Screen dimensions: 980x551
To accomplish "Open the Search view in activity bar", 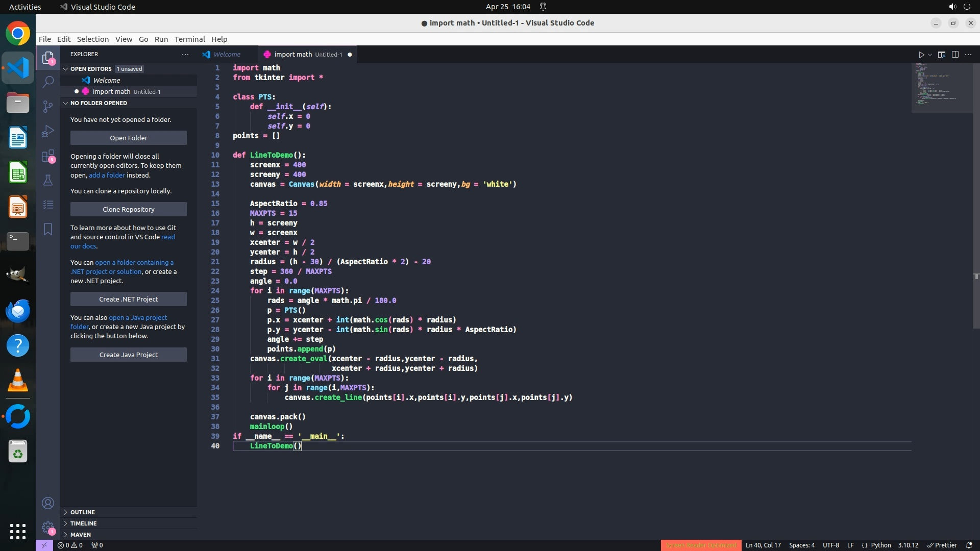I will click(48, 82).
